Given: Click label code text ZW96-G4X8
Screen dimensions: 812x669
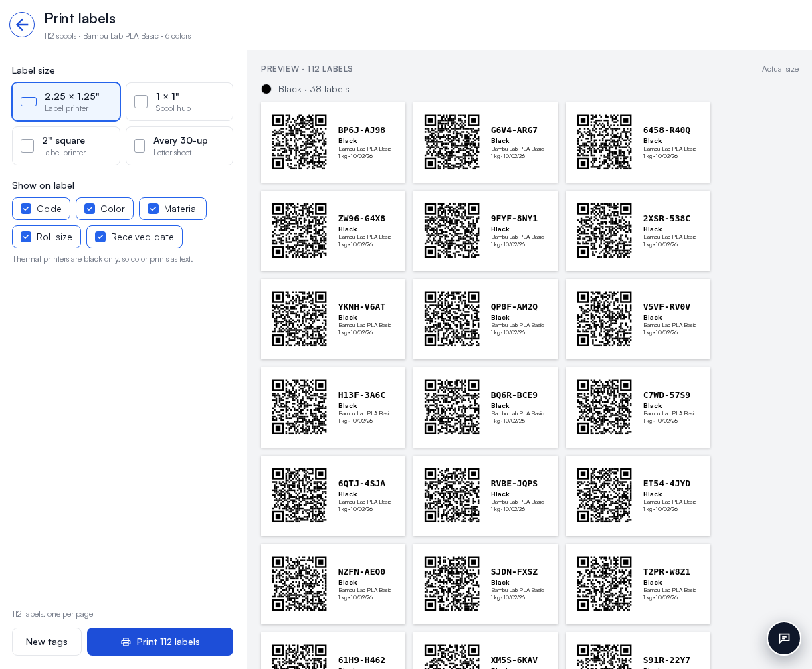Looking at the screenshot, I should (x=362, y=219).
